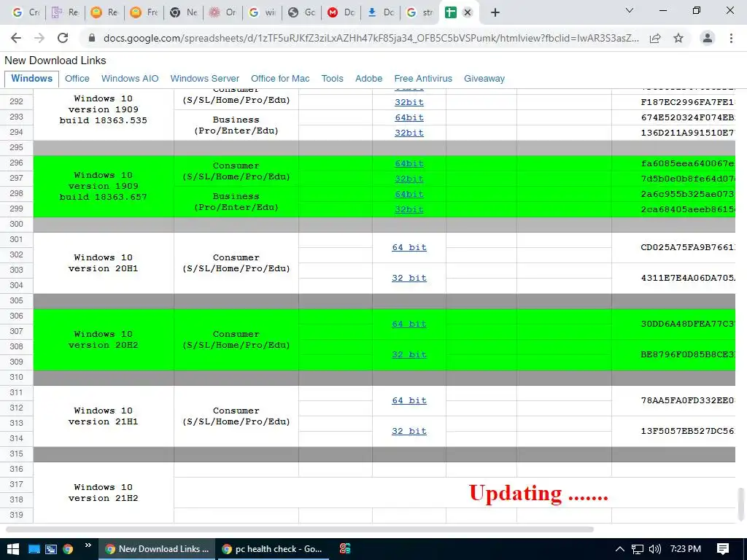This screenshot has width=747, height=560.
Task: Click row number 305 header
Action: 16,301
